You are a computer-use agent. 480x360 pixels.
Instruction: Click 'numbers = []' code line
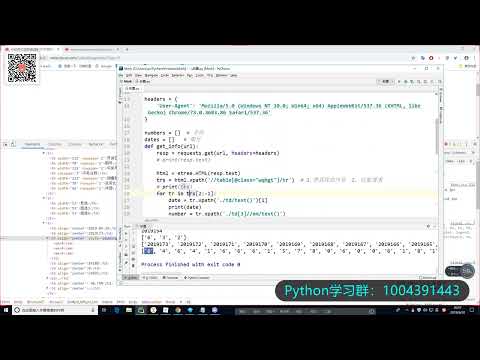point(162,133)
